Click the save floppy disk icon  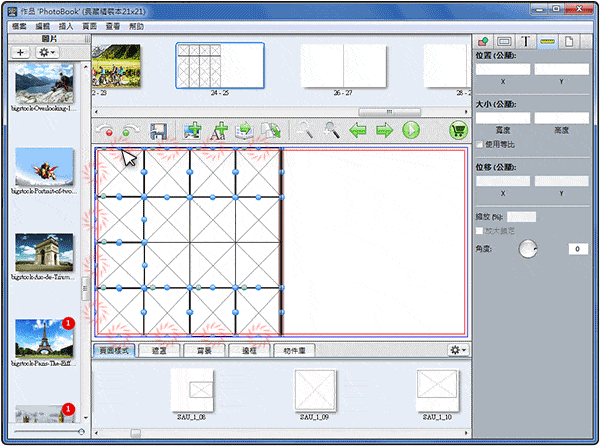click(158, 130)
